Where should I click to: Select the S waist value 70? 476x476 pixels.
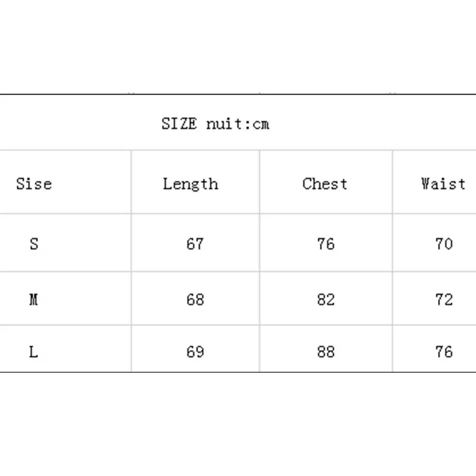[x=444, y=244]
